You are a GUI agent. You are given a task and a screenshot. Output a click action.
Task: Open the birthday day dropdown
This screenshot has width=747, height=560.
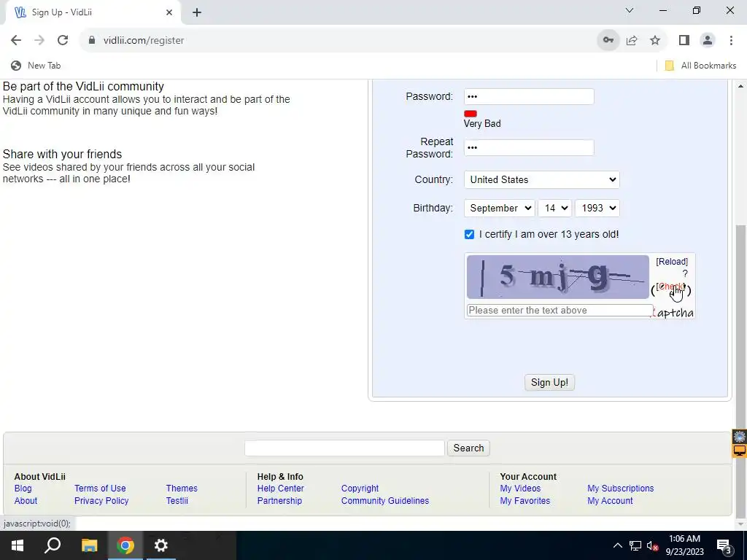(x=555, y=208)
